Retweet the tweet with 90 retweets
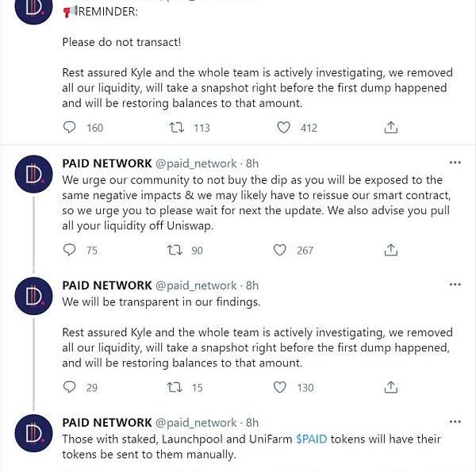This screenshot has height=472, width=476. pos(178,250)
